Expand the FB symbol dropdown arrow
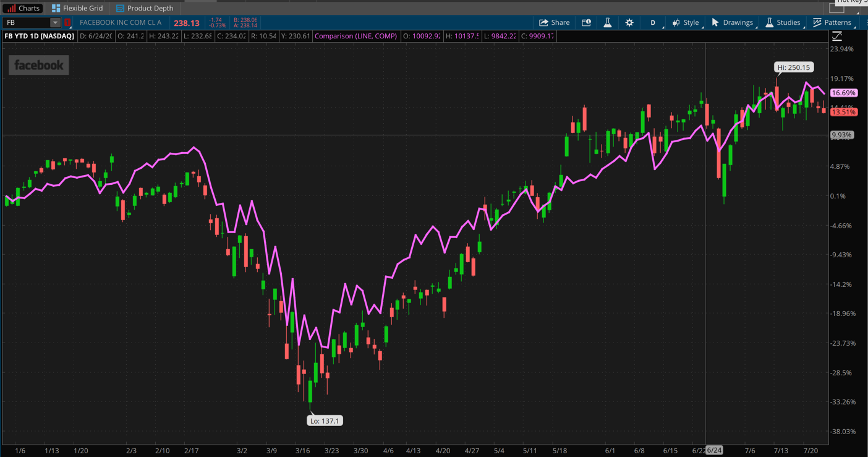This screenshot has height=457, width=868. click(x=54, y=22)
